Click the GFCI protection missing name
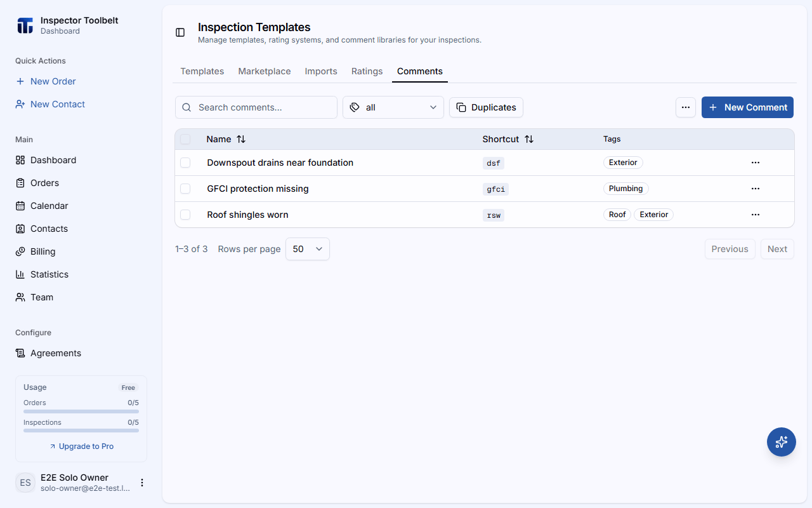812x508 pixels. coord(258,189)
